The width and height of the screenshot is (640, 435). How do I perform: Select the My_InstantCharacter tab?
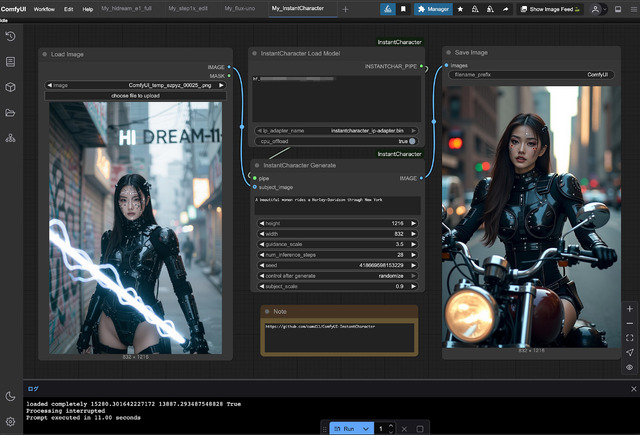tap(298, 9)
